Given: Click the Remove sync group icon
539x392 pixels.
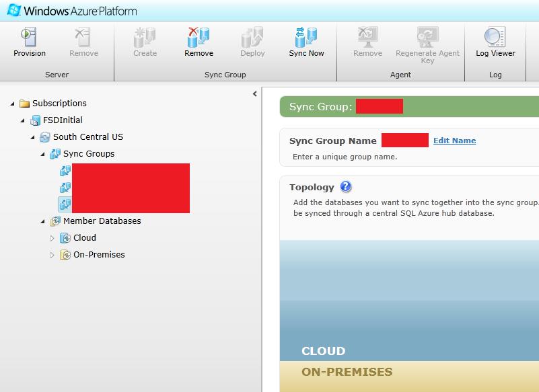Looking at the screenshot, I should (199, 37).
